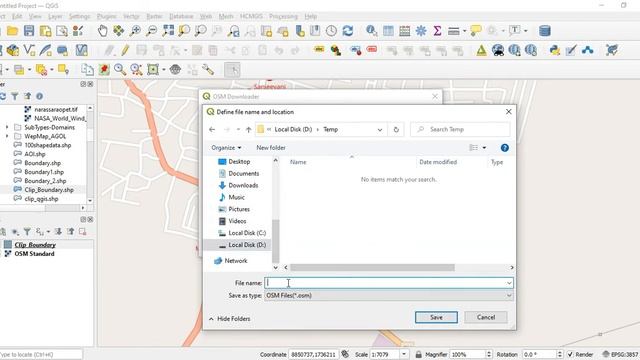Open the Raster menu
Screen dimensions: 640x360
click(x=154, y=16)
